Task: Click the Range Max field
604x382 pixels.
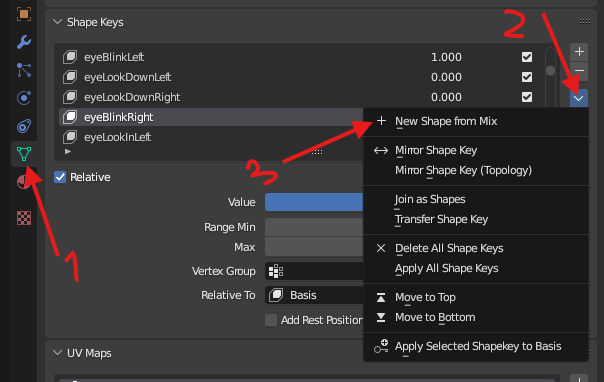Action: (314, 247)
